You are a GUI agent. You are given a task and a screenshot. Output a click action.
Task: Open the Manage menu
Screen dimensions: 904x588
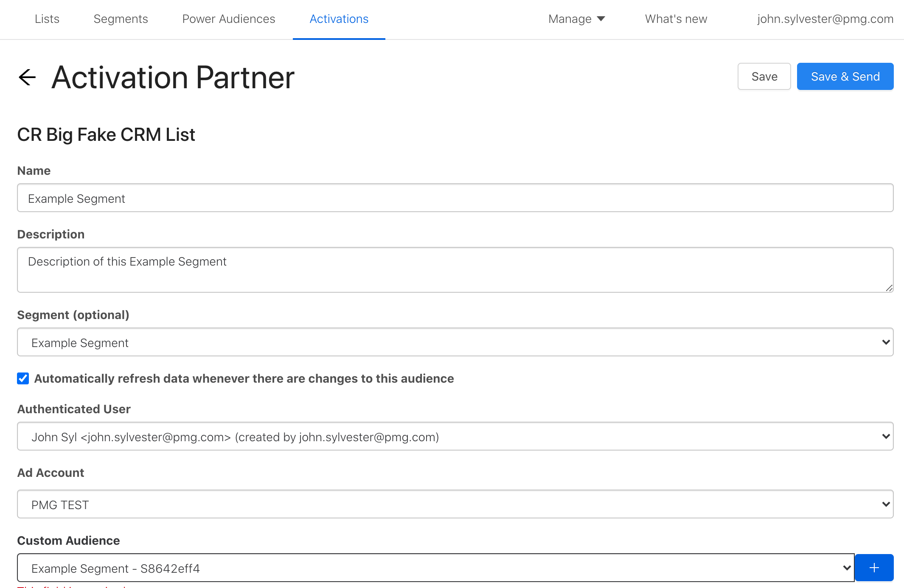570,19
